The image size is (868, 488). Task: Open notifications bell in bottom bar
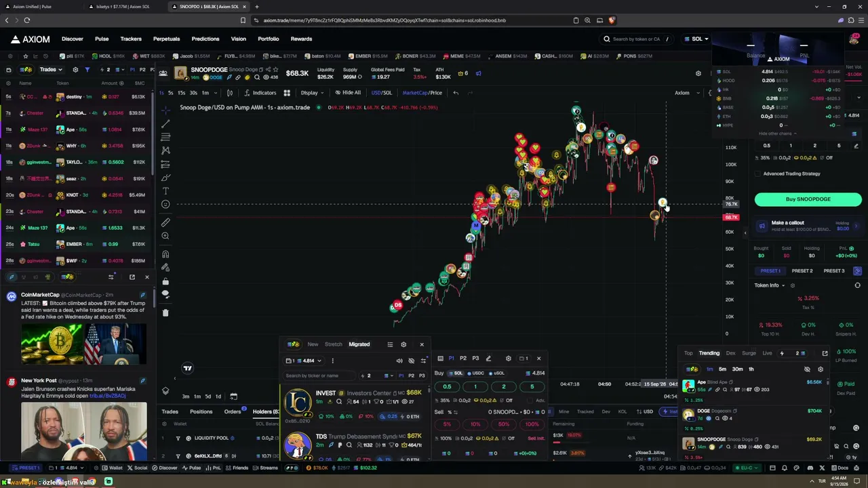785,468
